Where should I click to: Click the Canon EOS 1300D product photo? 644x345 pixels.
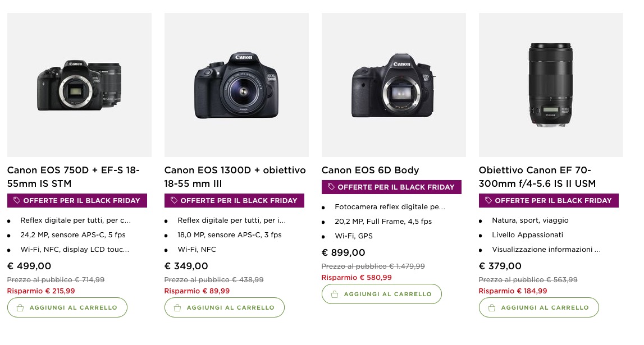[x=236, y=84]
